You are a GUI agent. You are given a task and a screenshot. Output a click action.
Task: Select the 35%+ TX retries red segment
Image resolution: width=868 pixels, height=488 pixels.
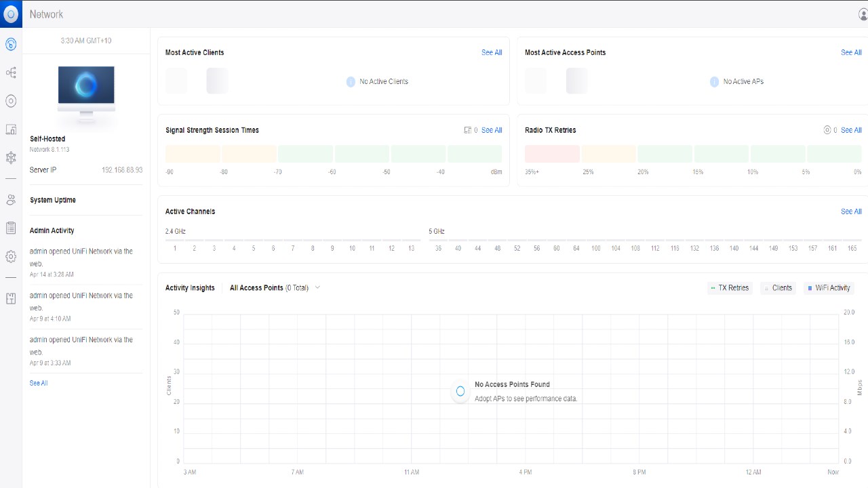point(552,153)
